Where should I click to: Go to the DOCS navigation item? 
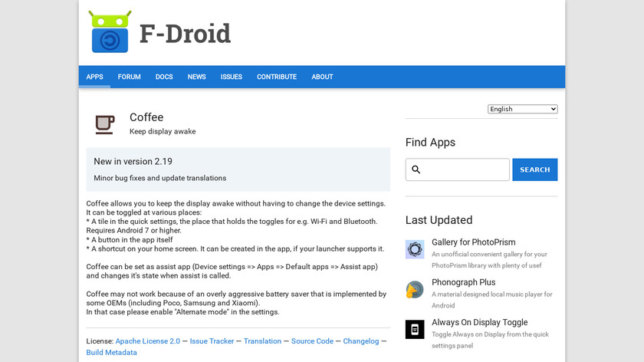click(x=164, y=77)
